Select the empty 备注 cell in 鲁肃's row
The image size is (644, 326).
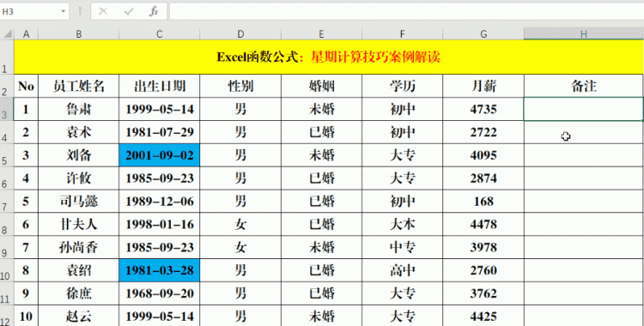click(584, 109)
